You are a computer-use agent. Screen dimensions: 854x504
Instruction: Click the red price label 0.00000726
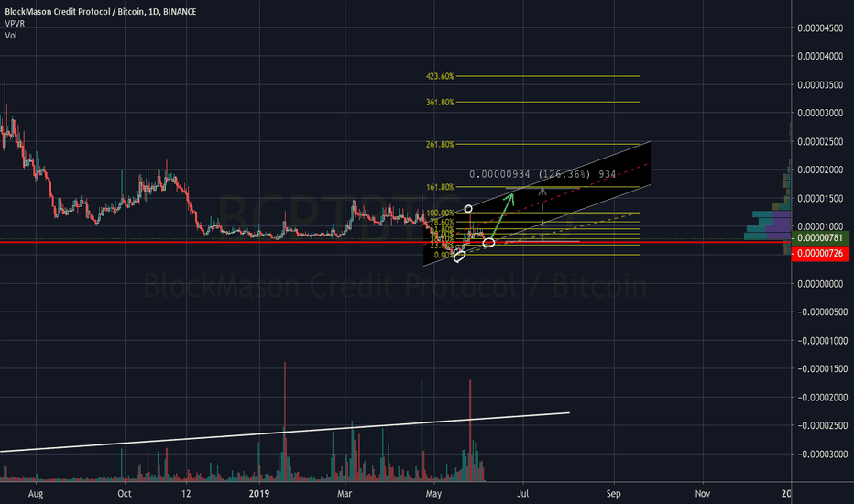[x=820, y=253]
